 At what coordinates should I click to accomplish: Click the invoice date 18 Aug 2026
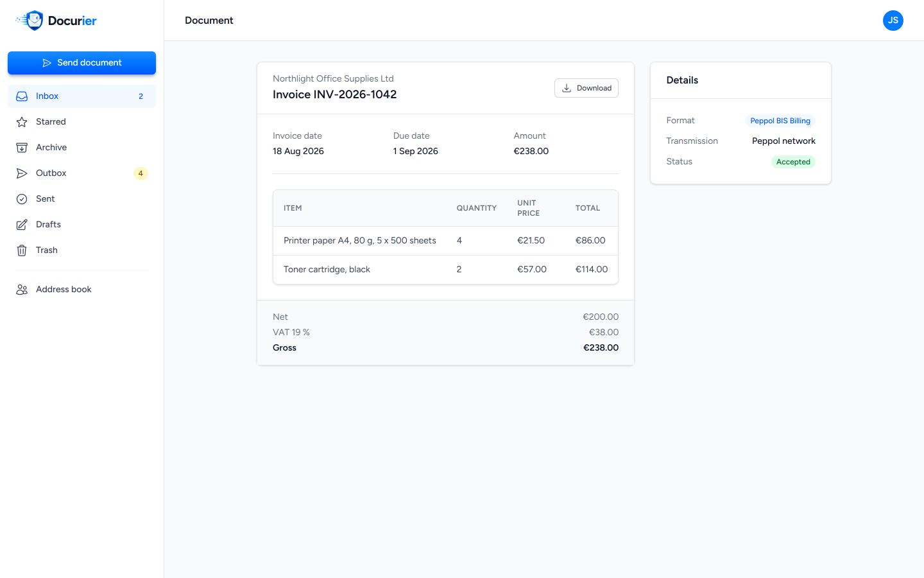coord(298,152)
